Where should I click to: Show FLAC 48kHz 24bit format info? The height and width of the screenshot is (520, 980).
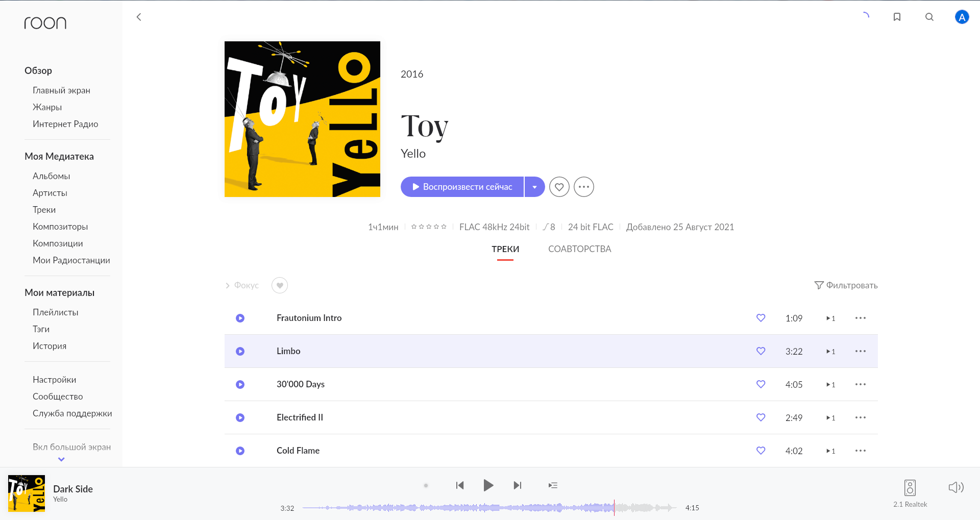click(494, 227)
